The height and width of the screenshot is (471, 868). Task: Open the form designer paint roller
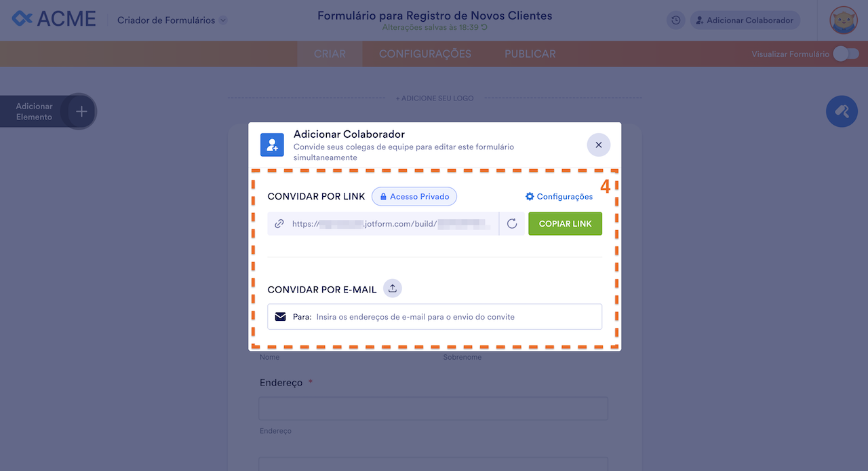click(842, 111)
